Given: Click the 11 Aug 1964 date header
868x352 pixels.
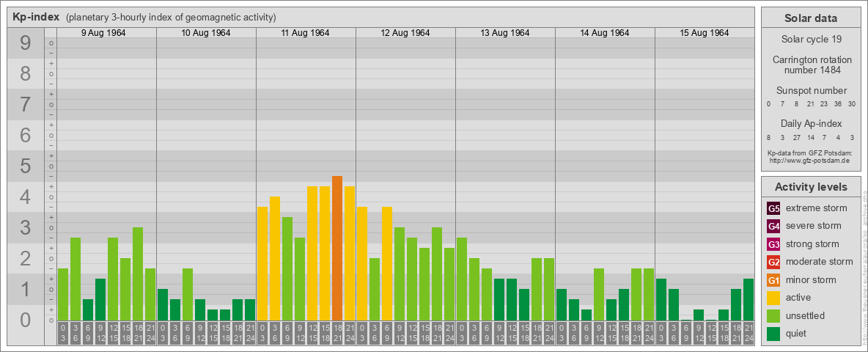Looking at the screenshot, I should click(x=305, y=33).
